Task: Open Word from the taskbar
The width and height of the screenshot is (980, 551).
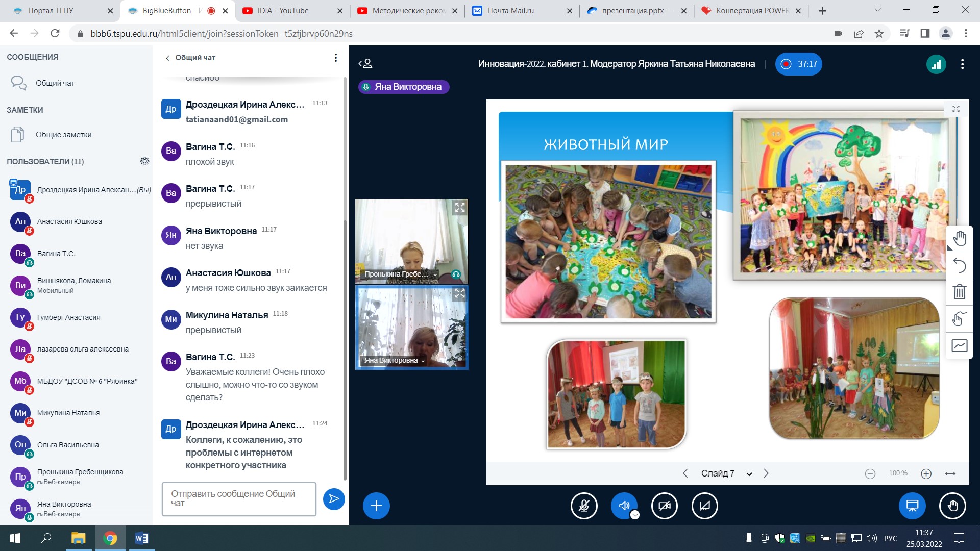Action: [141, 538]
